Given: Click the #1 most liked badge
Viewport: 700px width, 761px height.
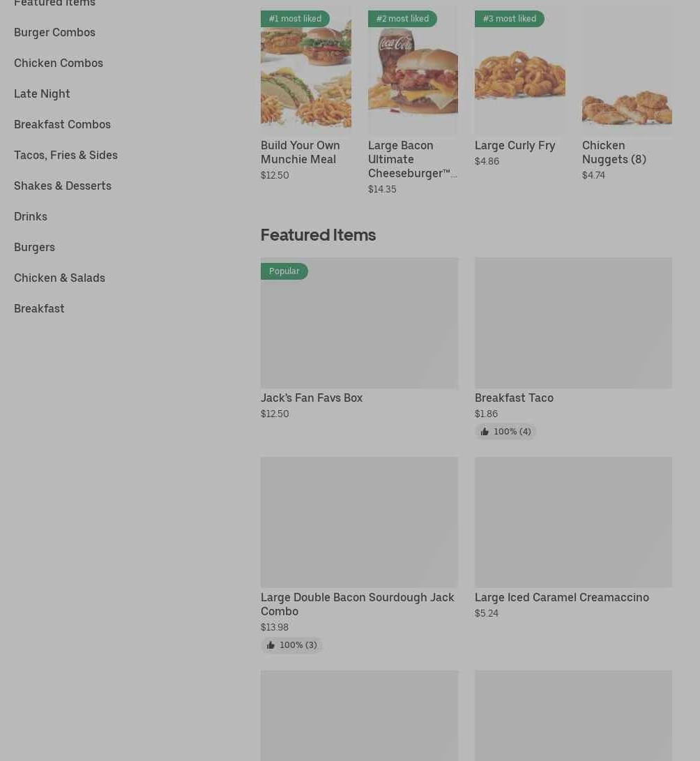Looking at the screenshot, I should [295, 19].
